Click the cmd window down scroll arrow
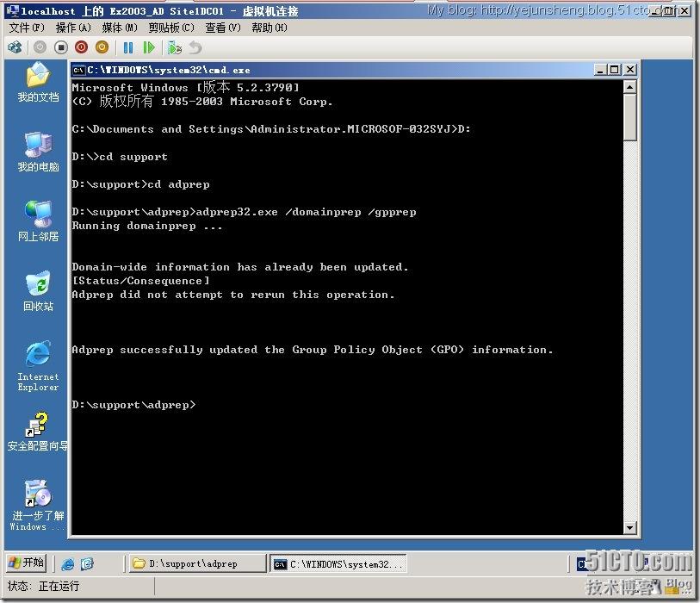Image resolution: width=700 pixels, height=603 pixels. [x=629, y=527]
